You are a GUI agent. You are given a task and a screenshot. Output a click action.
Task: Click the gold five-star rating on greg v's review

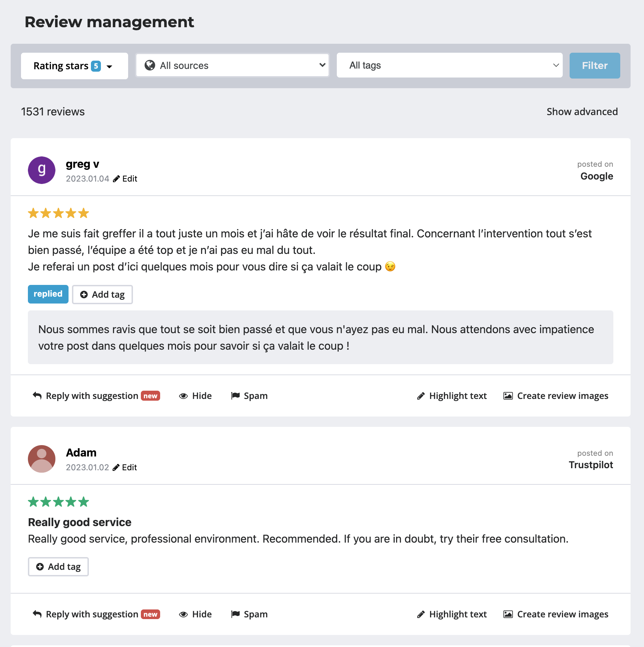59,213
